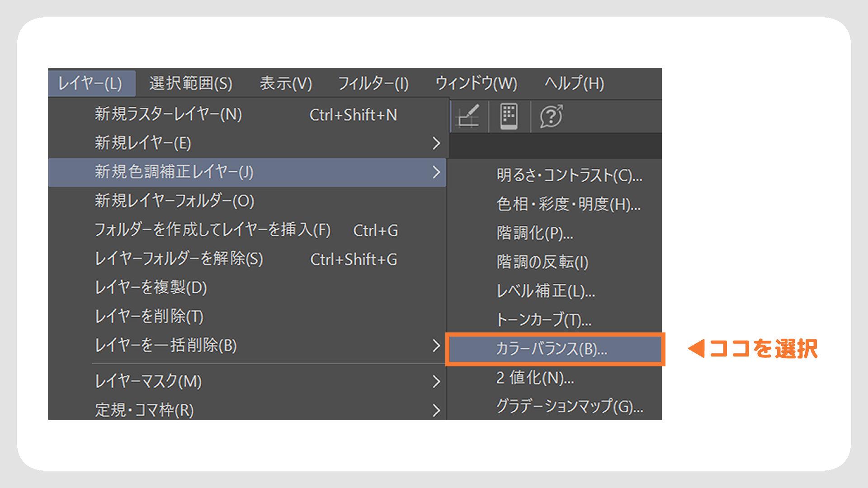Open the 選択範囲(S) menu
868x488 pixels.
click(190, 83)
